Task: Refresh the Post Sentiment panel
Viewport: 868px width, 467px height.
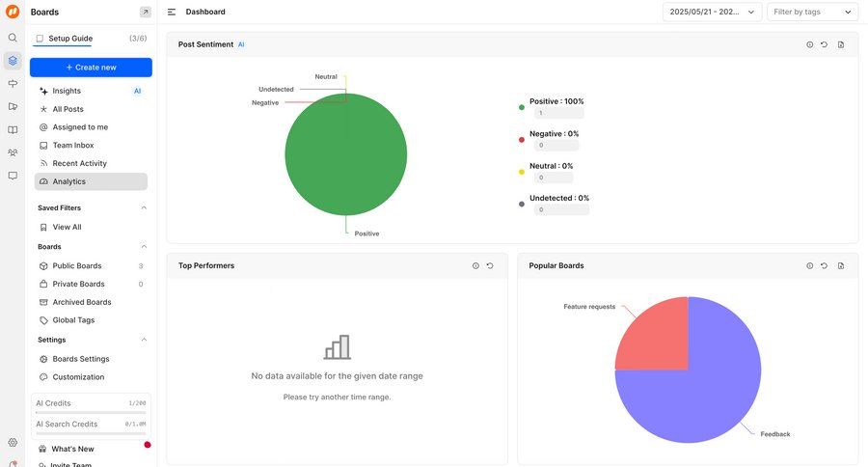Action: coord(825,44)
